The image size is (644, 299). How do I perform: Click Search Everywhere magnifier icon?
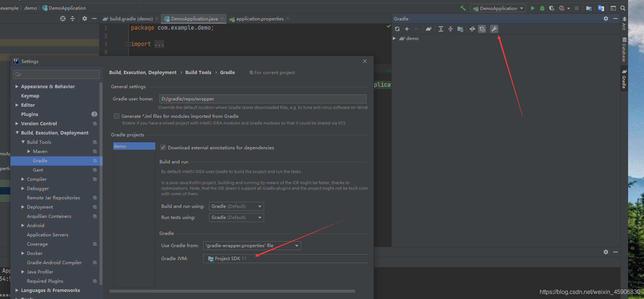pos(623,8)
